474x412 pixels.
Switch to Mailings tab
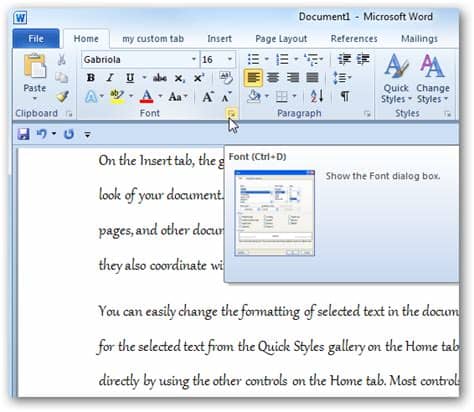(419, 39)
